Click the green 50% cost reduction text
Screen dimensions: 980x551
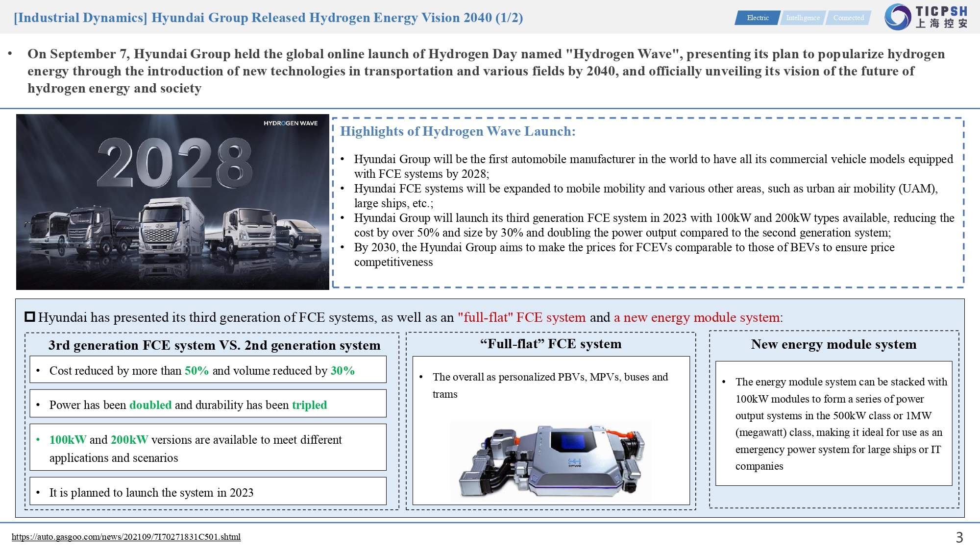(x=196, y=371)
